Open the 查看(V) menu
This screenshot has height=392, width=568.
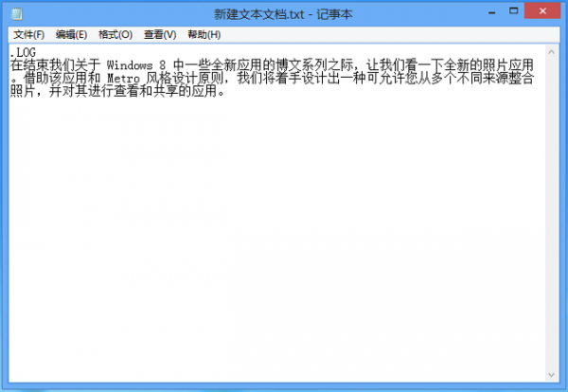tap(160, 35)
